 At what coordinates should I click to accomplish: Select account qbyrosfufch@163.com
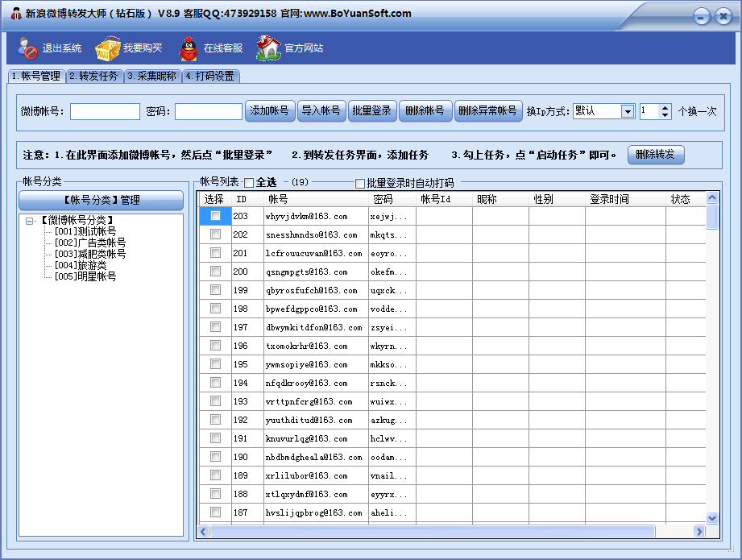pos(311,290)
